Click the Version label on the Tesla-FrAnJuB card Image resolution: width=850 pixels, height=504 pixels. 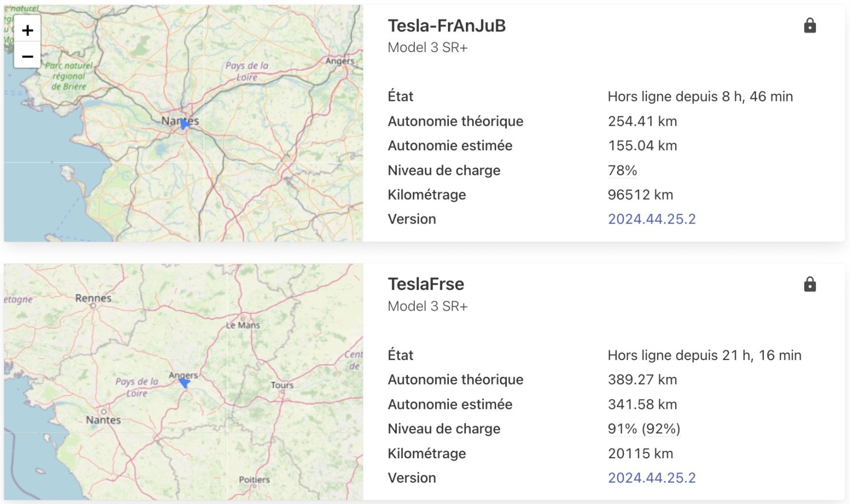point(412,219)
